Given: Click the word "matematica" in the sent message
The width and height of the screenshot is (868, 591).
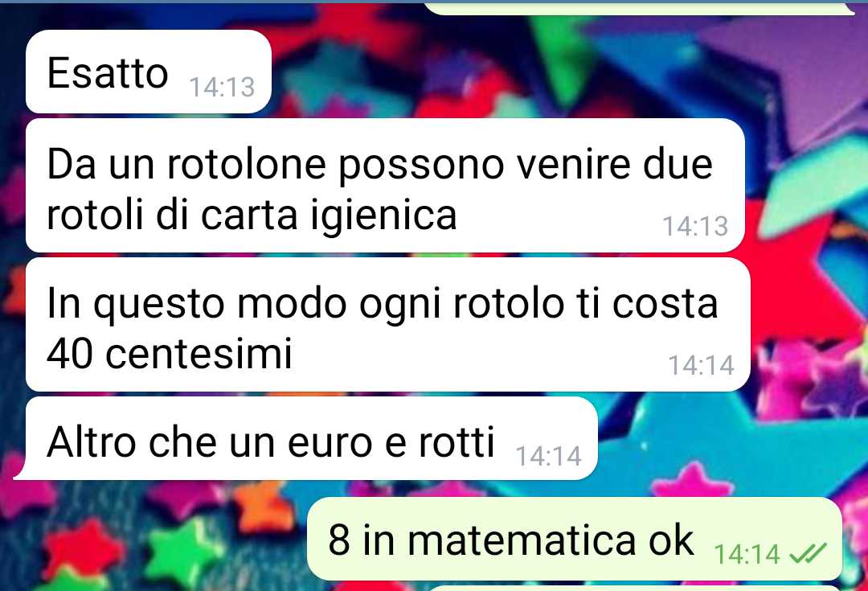Looking at the screenshot, I should click(x=522, y=540).
